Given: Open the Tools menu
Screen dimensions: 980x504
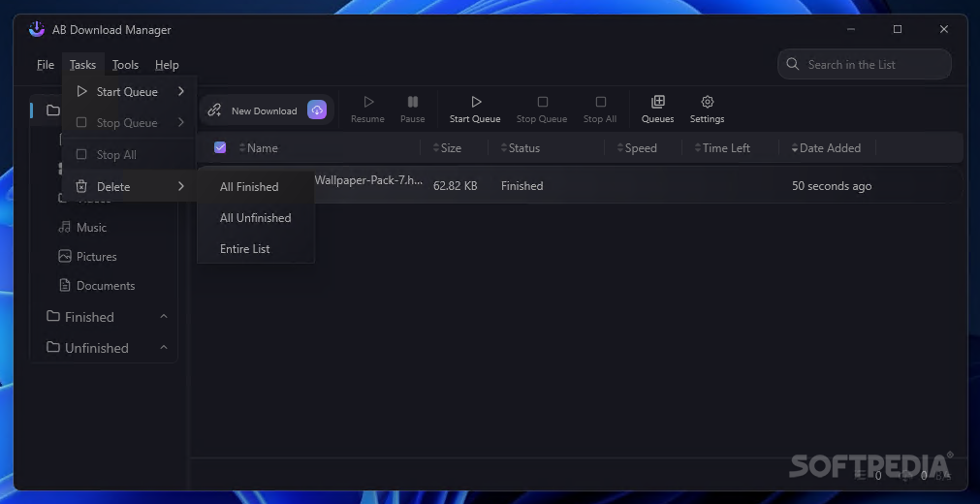Looking at the screenshot, I should pyautogui.click(x=125, y=65).
